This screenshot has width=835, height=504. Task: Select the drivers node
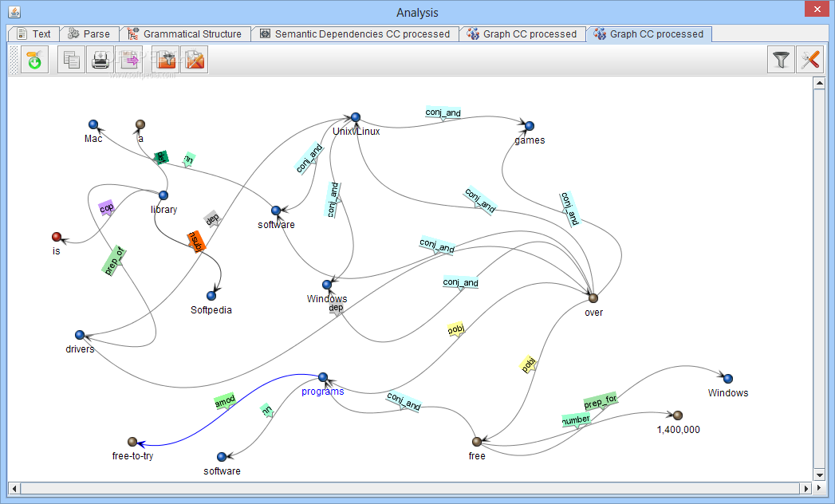pos(80,335)
